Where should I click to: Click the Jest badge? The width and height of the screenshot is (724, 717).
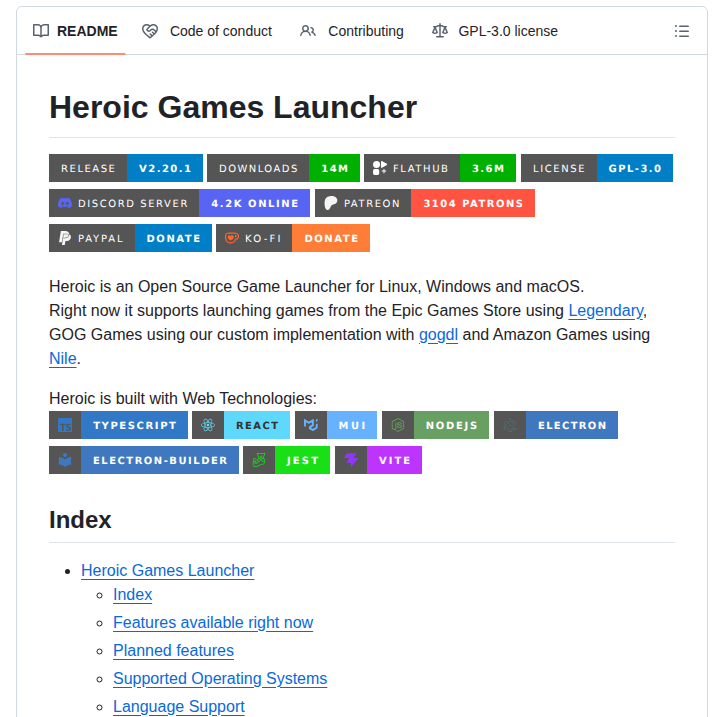point(287,460)
